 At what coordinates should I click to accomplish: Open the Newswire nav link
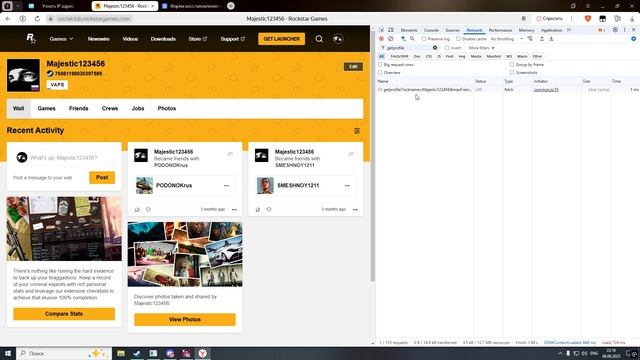tap(98, 39)
